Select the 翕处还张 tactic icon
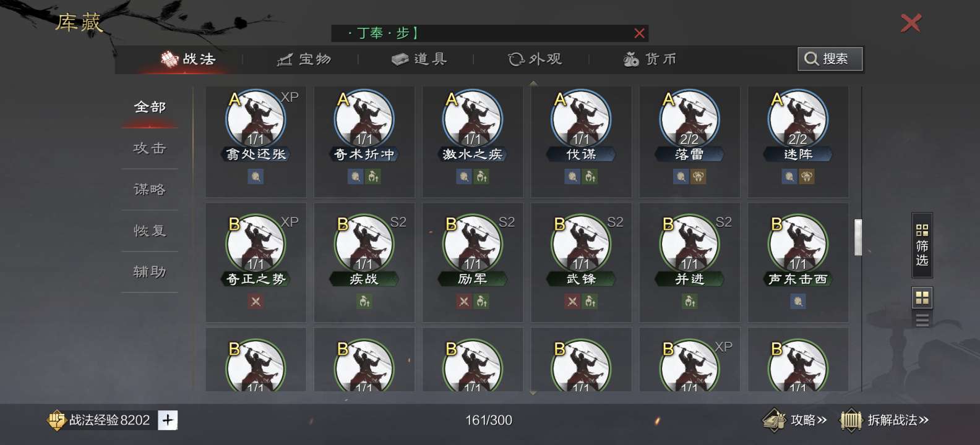This screenshot has height=445, width=980. tap(256, 119)
